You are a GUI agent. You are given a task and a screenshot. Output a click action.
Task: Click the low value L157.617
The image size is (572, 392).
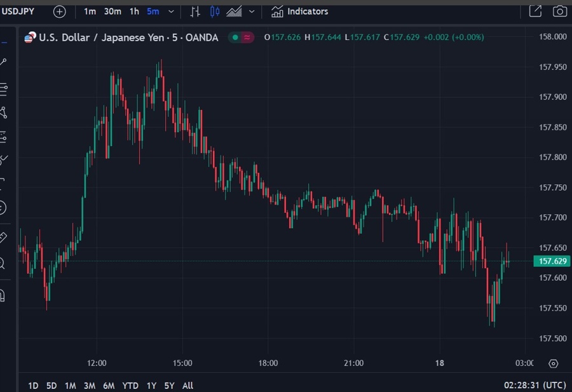tap(362, 37)
